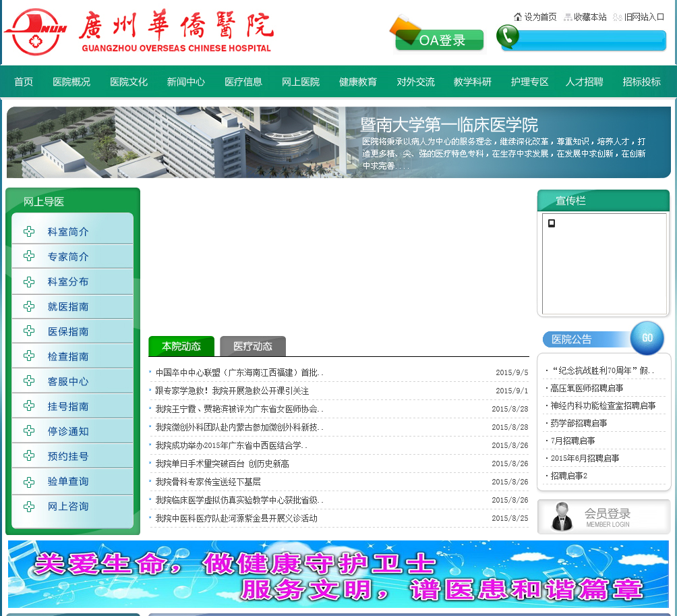Viewport: 677px width, 616px height.
Task: Open the 网上医院 menu item
Action: tap(301, 82)
